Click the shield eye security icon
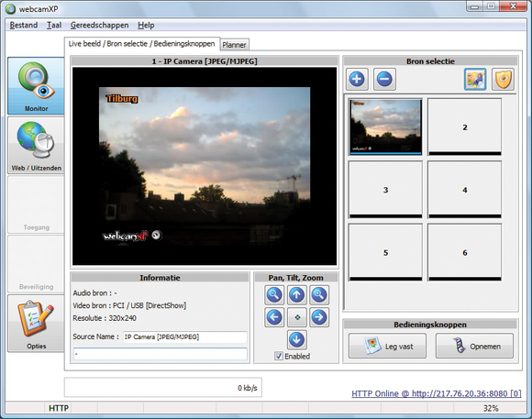Image resolution: width=532 pixels, height=419 pixels. click(x=503, y=79)
